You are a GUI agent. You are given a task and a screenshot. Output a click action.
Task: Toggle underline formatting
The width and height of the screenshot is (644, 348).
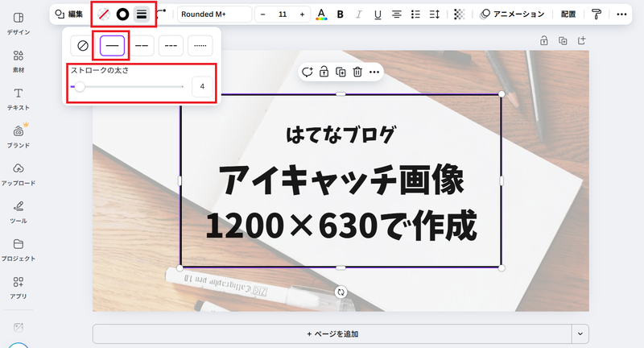pyautogui.click(x=378, y=14)
